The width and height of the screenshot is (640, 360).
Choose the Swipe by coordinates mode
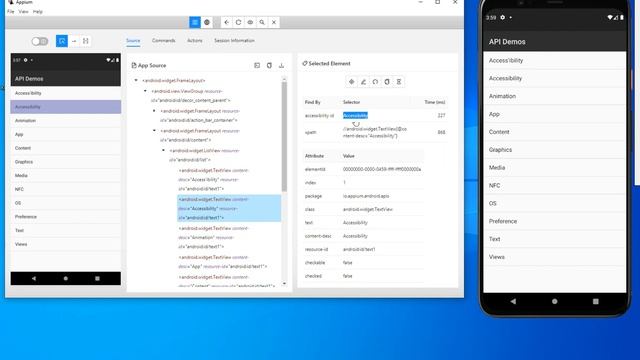(x=74, y=41)
